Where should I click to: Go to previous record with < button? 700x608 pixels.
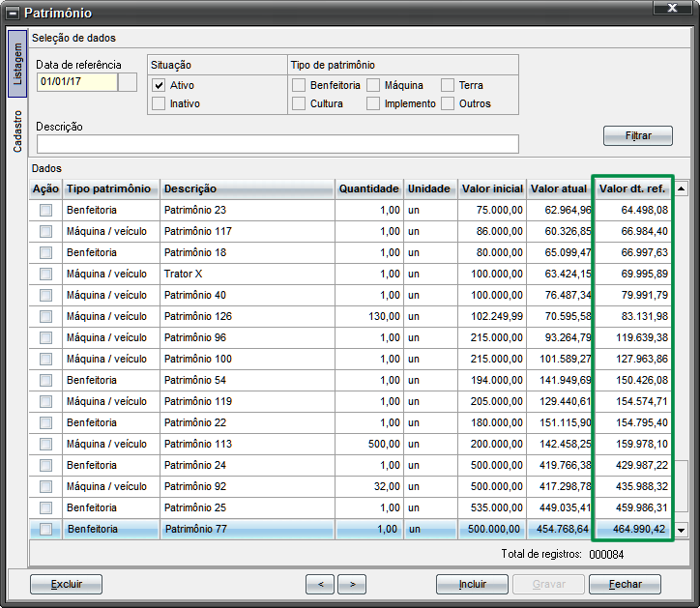320,584
